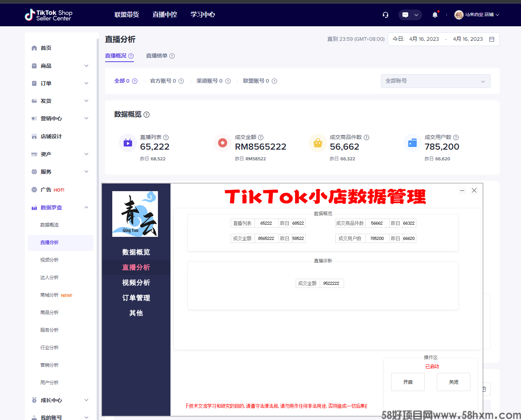Click the calendar icon in date range
521x420 pixels.
pyautogui.click(x=492, y=39)
